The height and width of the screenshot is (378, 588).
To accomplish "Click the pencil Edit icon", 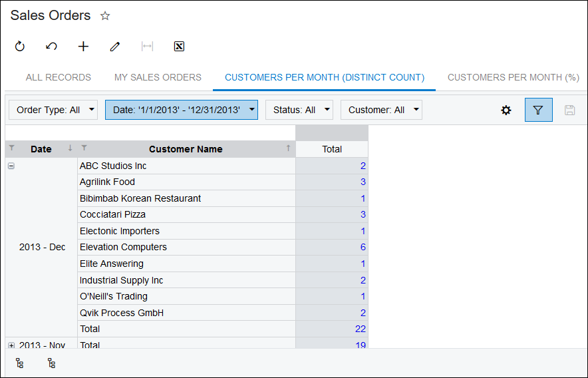I will [x=115, y=47].
